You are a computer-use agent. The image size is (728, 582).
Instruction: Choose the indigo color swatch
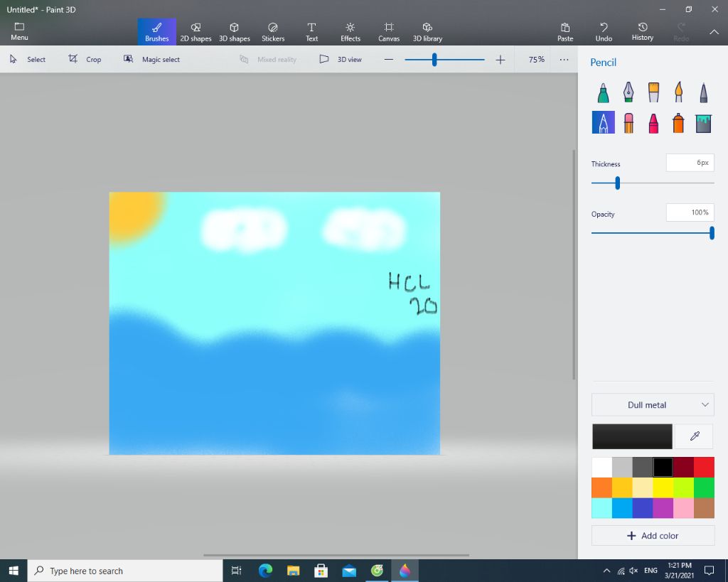(643, 508)
